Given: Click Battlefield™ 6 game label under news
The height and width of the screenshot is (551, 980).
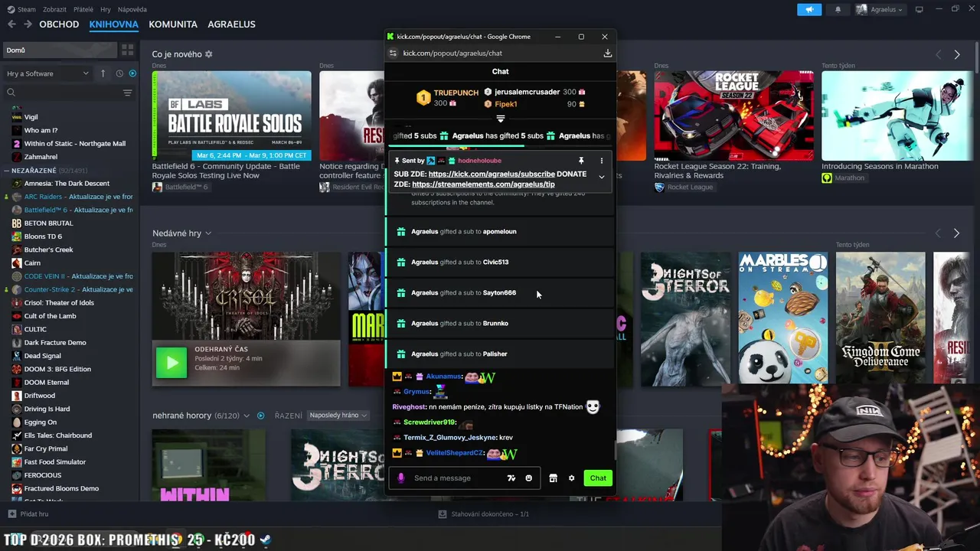Looking at the screenshot, I should (180, 187).
